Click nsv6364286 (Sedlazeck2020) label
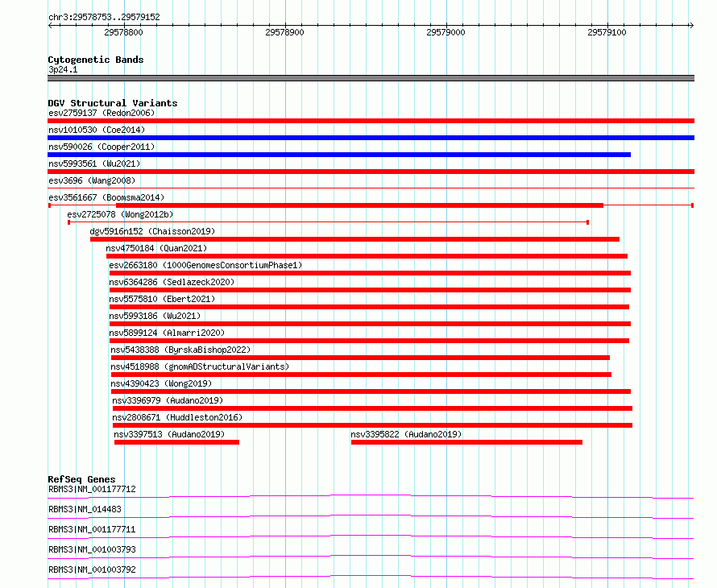Viewport: 717px width, 588px height. point(172,282)
